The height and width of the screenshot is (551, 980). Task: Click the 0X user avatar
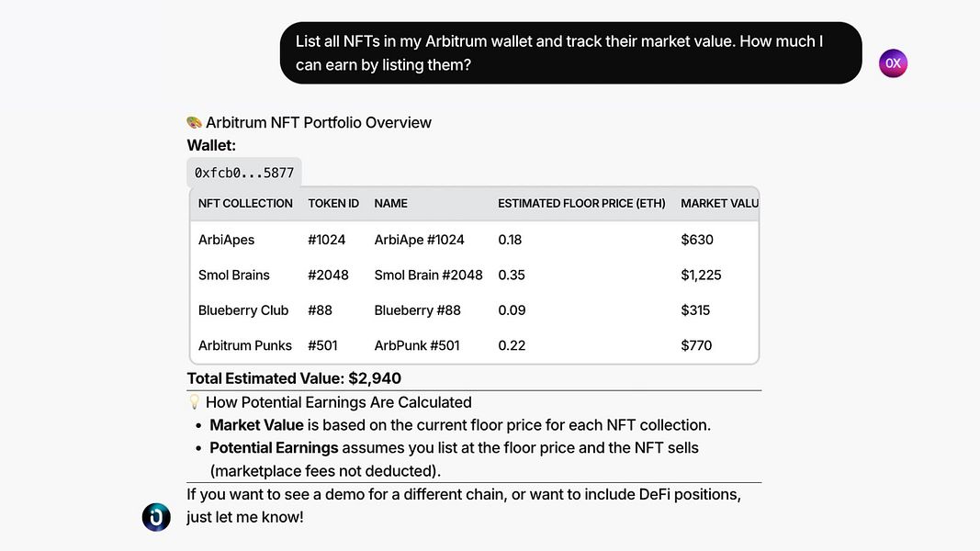893,63
